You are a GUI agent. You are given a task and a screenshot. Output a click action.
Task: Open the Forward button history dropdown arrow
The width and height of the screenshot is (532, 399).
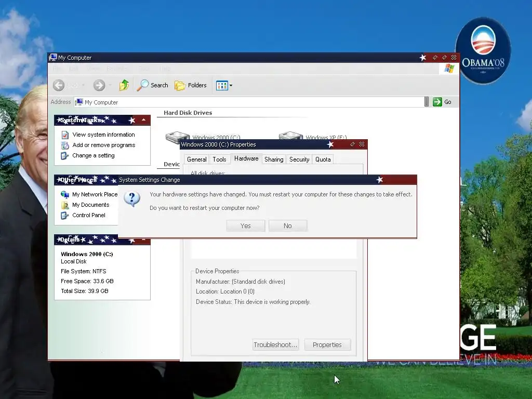(x=110, y=85)
